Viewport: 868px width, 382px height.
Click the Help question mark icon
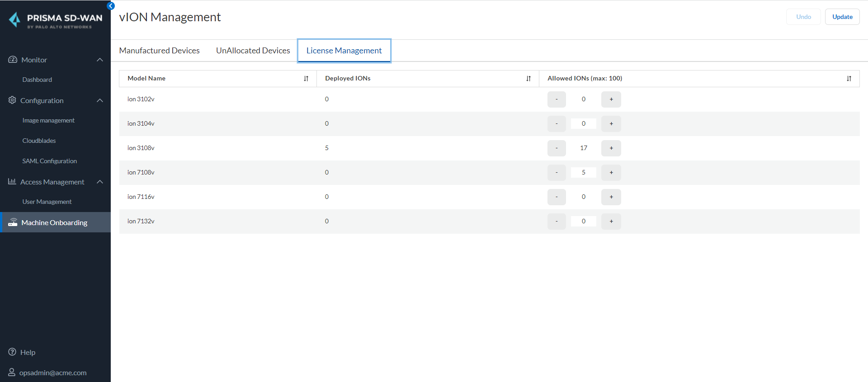pyautogui.click(x=12, y=352)
